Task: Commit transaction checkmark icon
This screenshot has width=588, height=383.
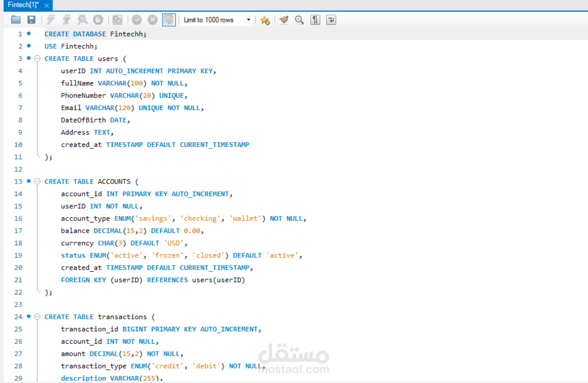Action: pos(137,20)
